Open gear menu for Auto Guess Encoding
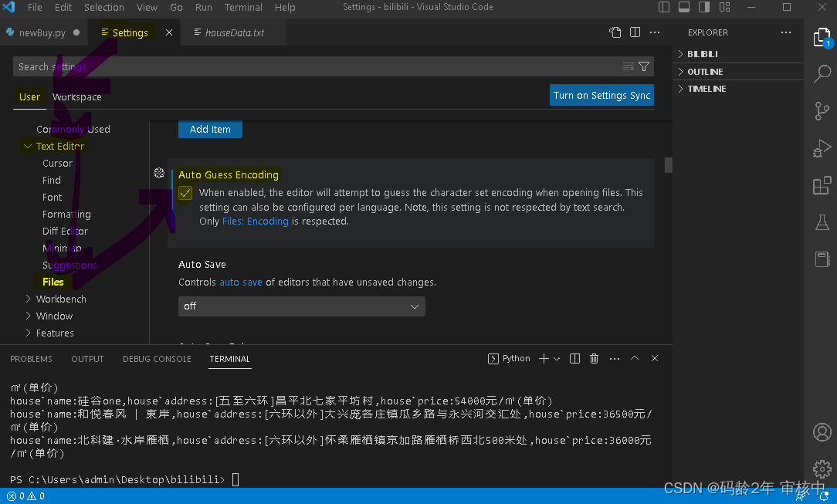The height and width of the screenshot is (504, 837). [159, 173]
